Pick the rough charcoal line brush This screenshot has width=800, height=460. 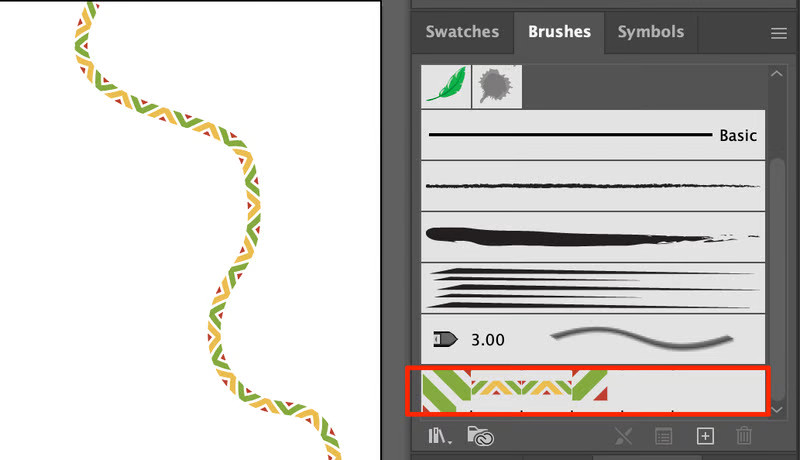coord(593,186)
